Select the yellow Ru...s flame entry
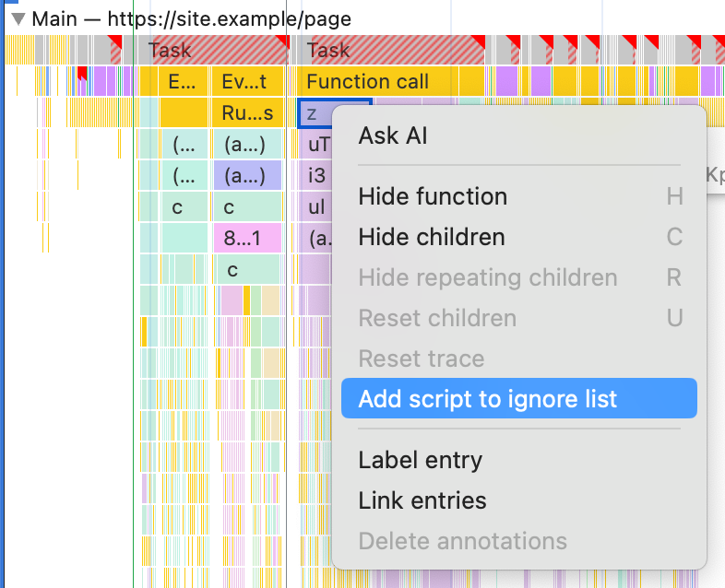 (x=247, y=113)
